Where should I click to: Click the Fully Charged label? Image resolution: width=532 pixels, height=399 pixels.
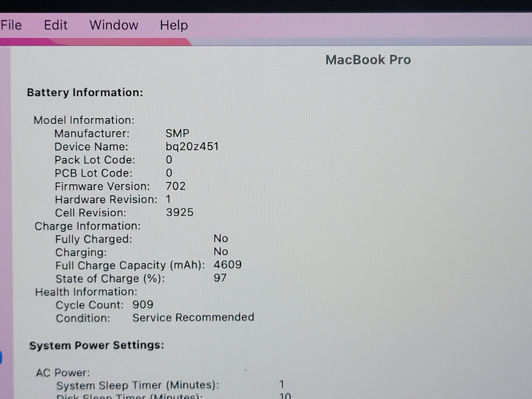tap(94, 239)
